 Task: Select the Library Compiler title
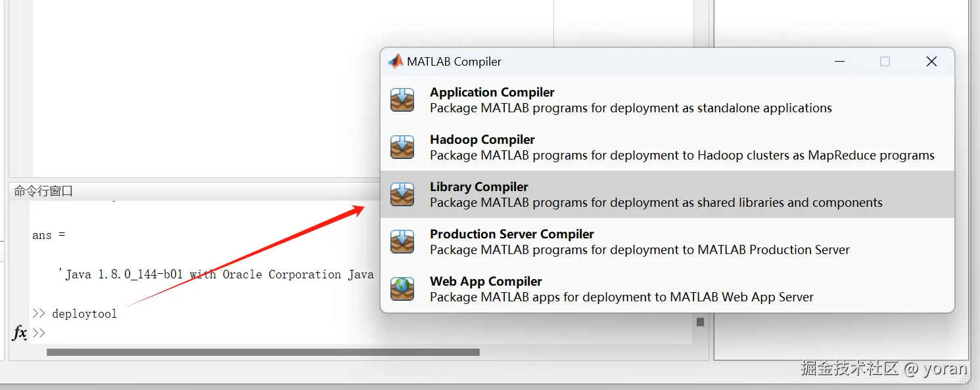coord(479,187)
